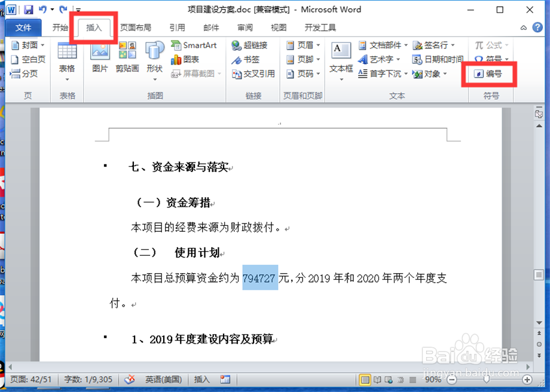Click the highlighted 编号 number button

489,74
